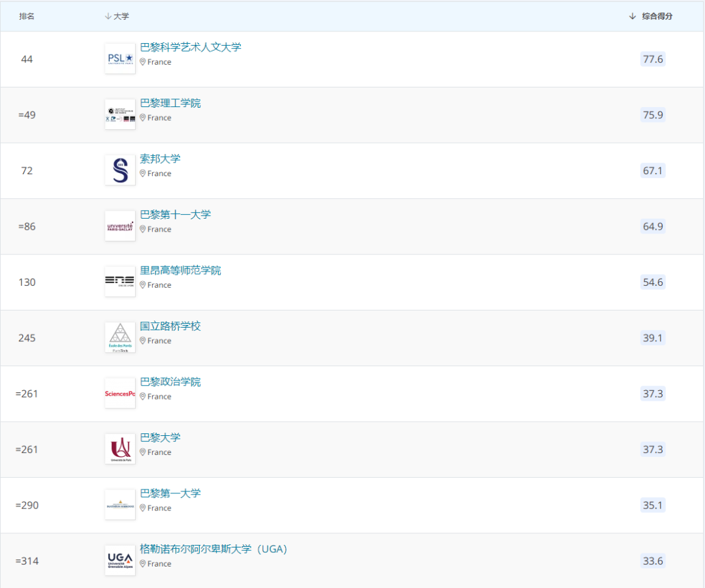The image size is (705, 588).
Task: Click the SciencesPo red logo
Action: click(x=120, y=394)
